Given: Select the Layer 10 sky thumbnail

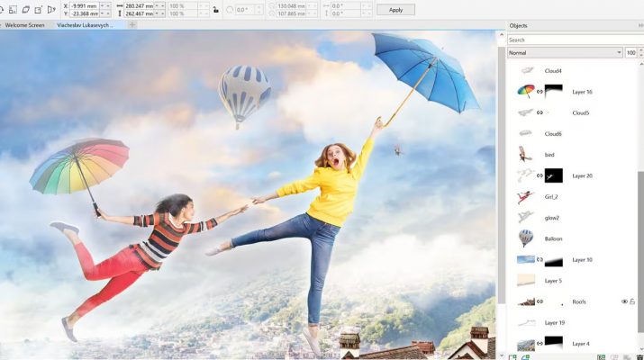Looking at the screenshot, I should click(526, 259).
